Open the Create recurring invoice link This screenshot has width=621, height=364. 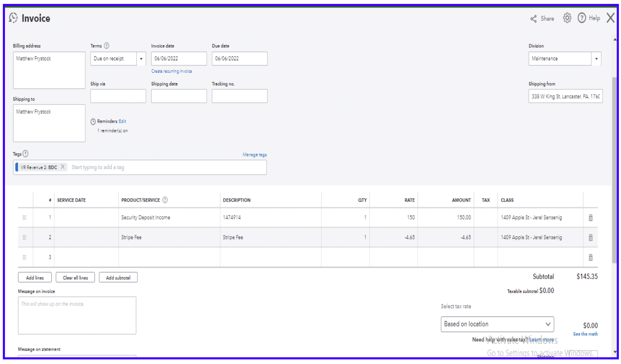click(171, 71)
